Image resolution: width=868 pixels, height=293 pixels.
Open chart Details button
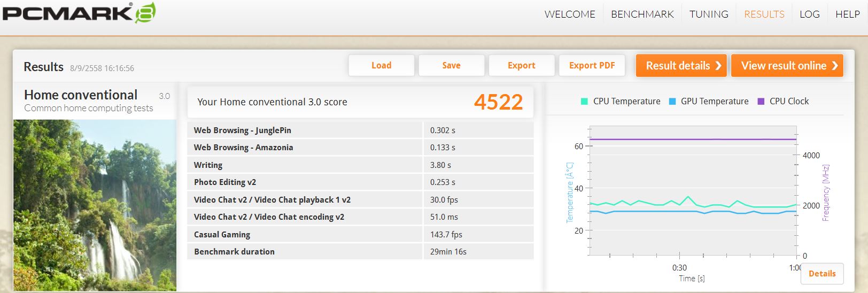pos(822,274)
